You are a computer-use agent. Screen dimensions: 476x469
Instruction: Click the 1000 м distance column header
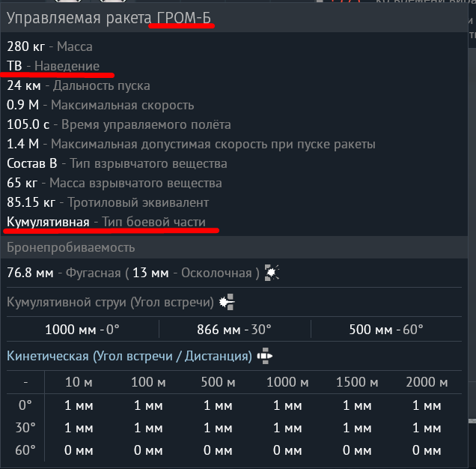click(x=287, y=382)
